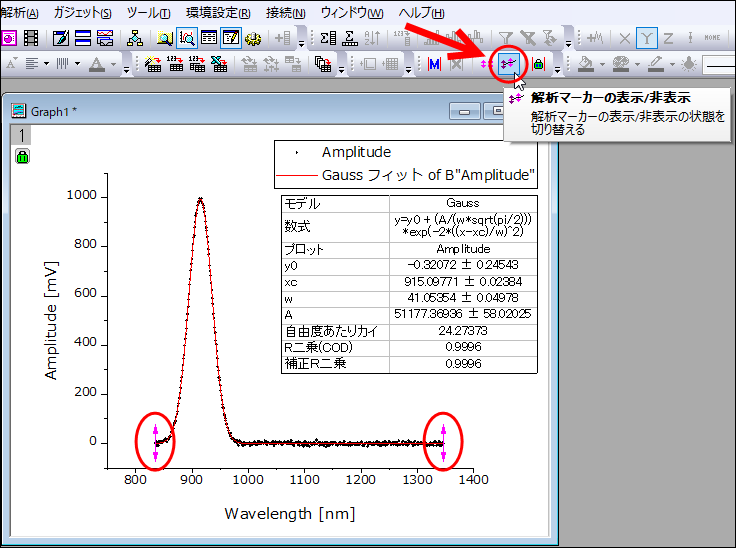Click the funnel add filter icon
The width and height of the screenshot is (736, 548).
505,38
